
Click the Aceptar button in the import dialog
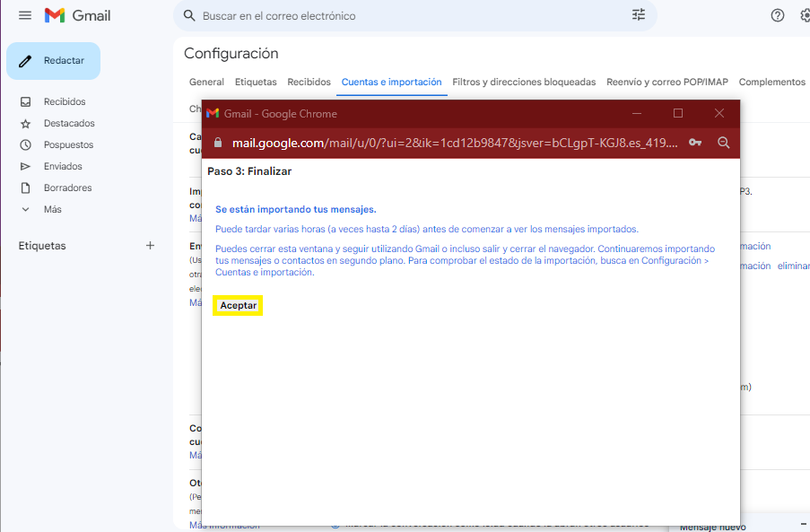(239, 306)
